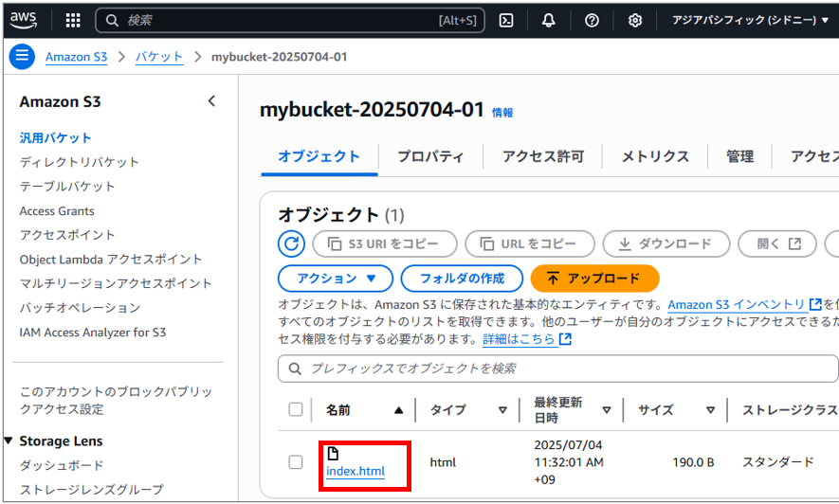Open the Amazon S3 インベントリ link
This screenshot has width=839, height=504.
[744, 305]
